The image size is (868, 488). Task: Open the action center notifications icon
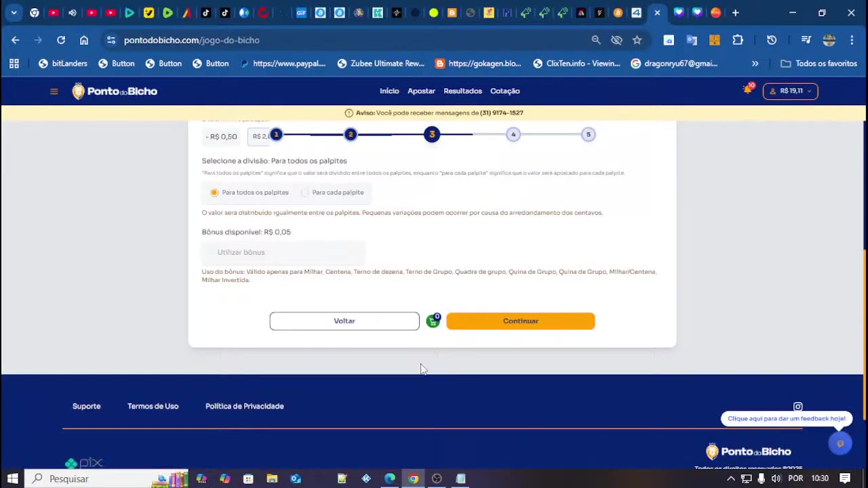pyautogui.click(x=845, y=479)
